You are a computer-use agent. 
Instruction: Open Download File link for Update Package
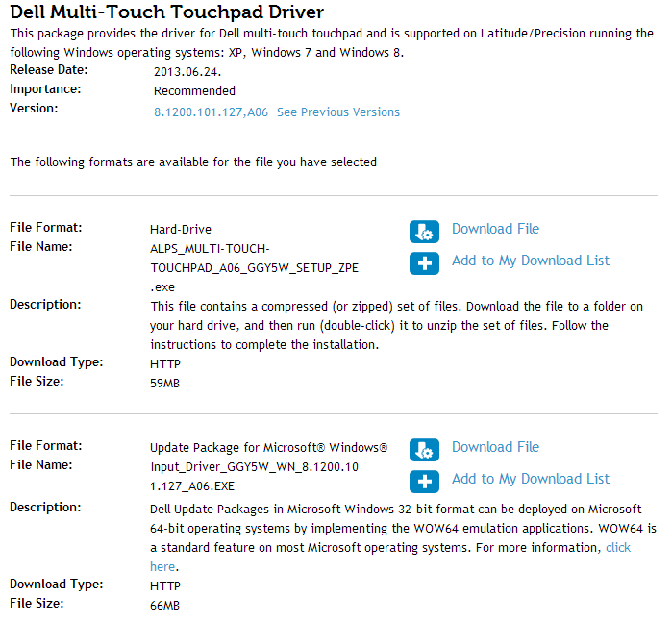coord(495,447)
